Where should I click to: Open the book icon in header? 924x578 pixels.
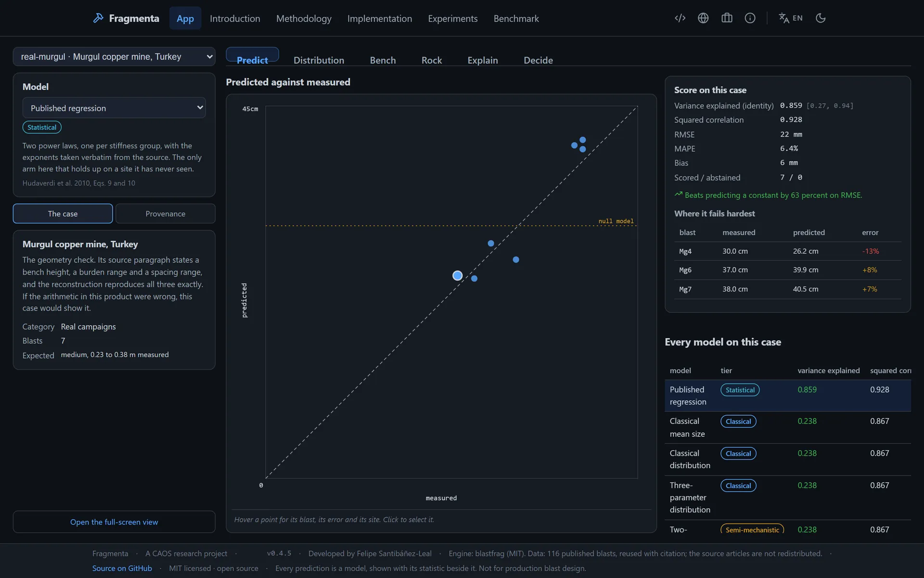coord(727,18)
